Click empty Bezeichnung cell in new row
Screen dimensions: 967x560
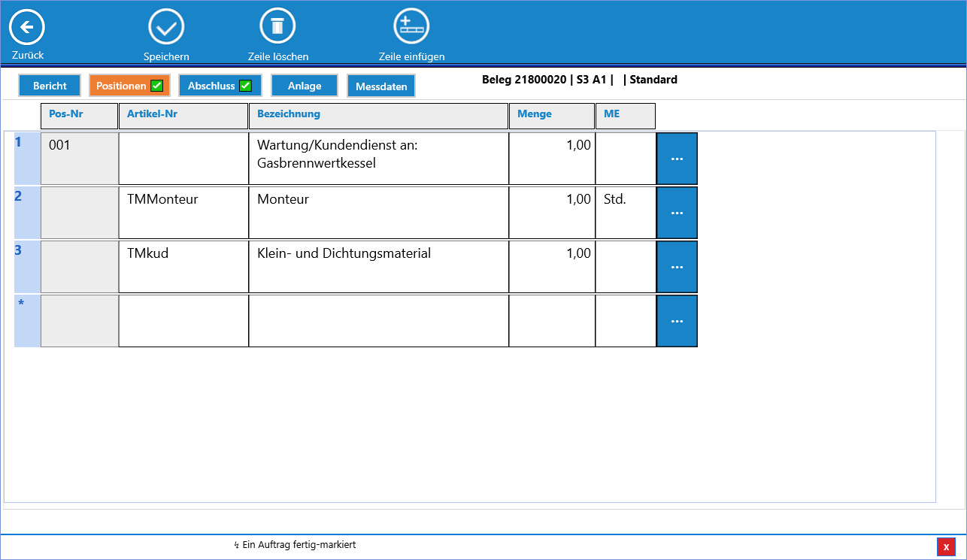(378, 321)
